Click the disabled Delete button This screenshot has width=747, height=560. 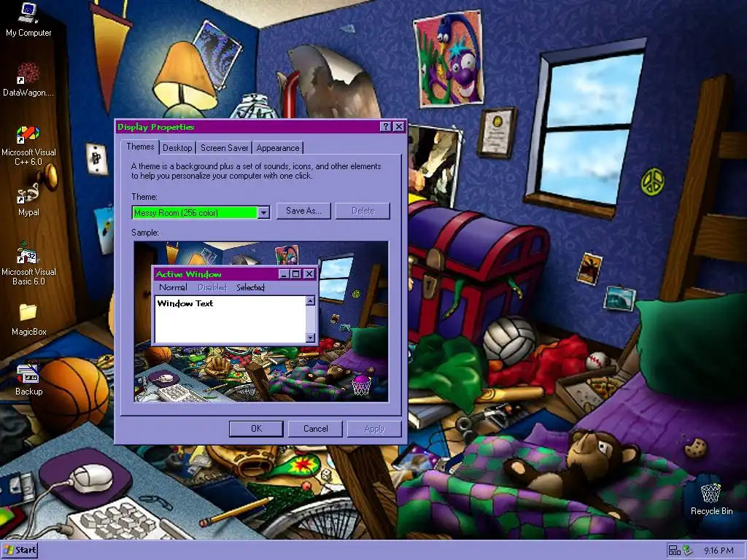pos(363,211)
